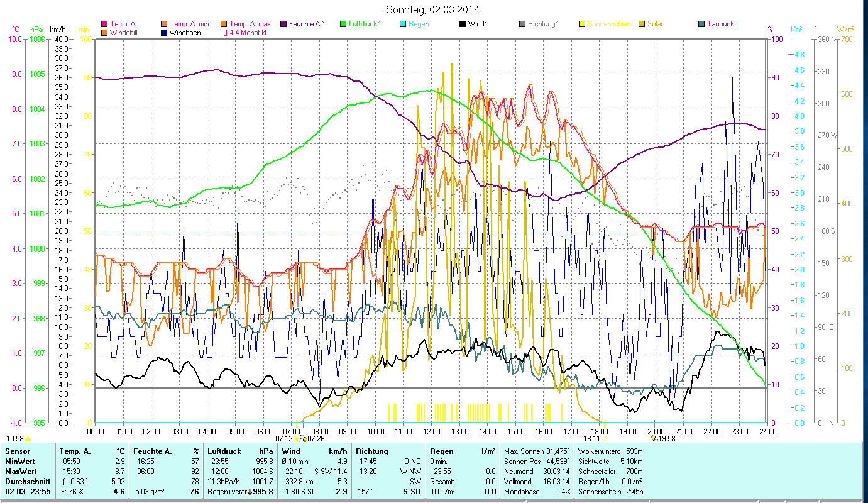Click the 'Sensor' table header
The height and width of the screenshot is (503, 868).
click(x=16, y=451)
